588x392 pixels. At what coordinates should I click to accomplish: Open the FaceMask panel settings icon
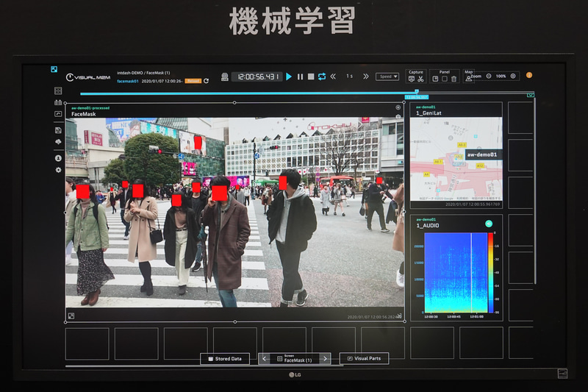(x=398, y=107)
